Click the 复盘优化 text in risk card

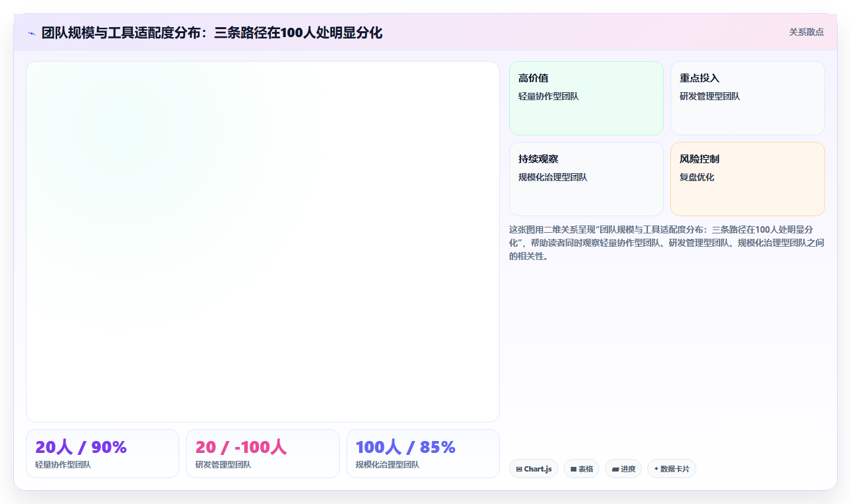(697, 177)
